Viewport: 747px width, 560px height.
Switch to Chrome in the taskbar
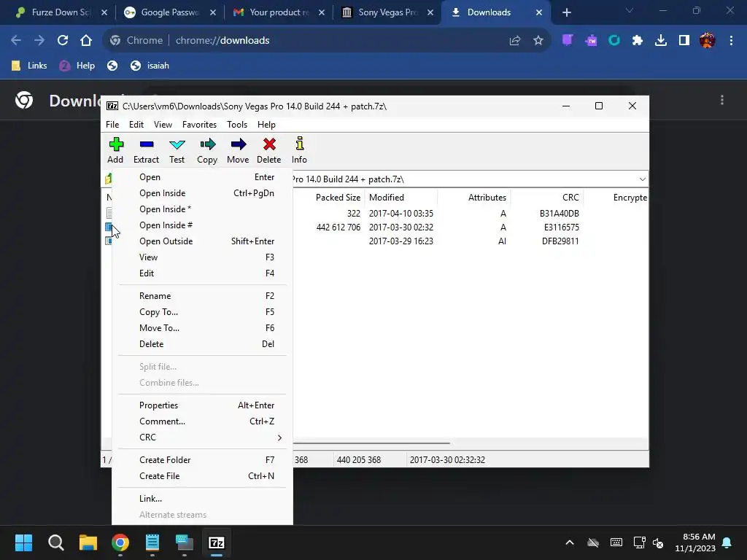(x=120, y=542)
